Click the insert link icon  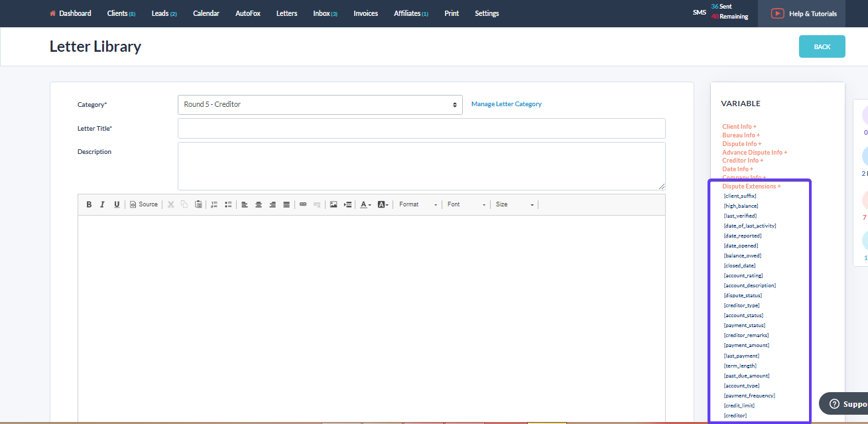click(x=303, y=204)
